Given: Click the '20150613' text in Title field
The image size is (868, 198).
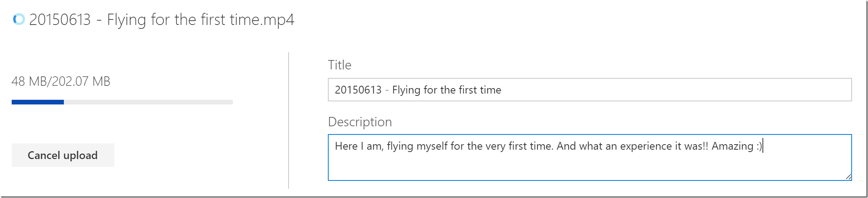Looking at the screenshot, I should [x=358, y=90].
